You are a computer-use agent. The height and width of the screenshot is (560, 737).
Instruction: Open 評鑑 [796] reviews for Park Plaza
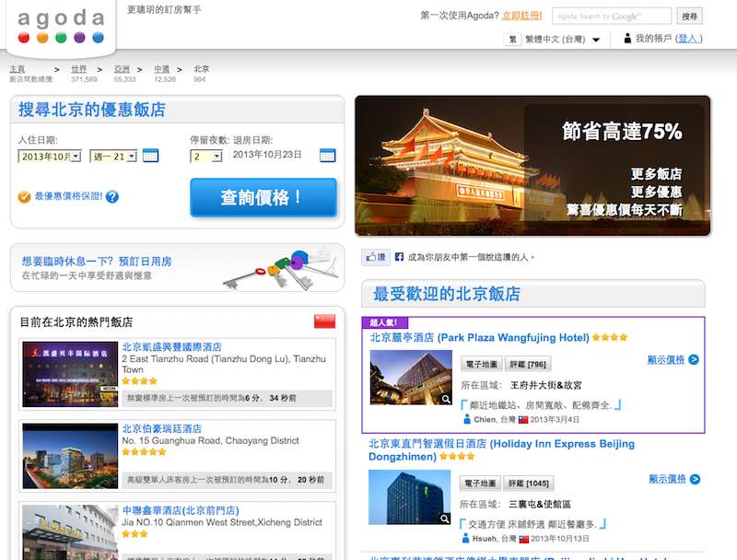click(x=528, y=364)
